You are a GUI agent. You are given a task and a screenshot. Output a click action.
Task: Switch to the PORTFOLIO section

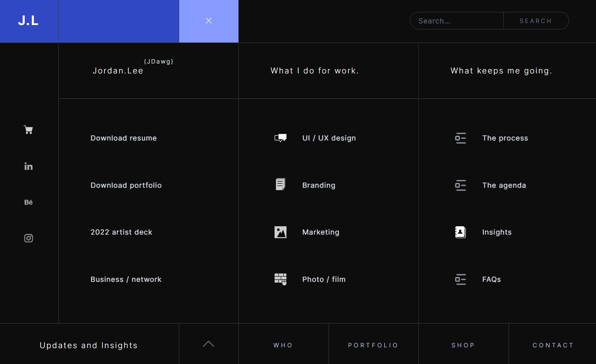coord(373,345)
